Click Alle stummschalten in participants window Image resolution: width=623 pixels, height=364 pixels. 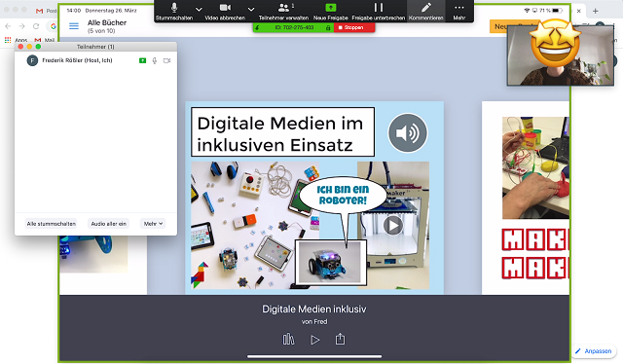[x=52, y=224]
